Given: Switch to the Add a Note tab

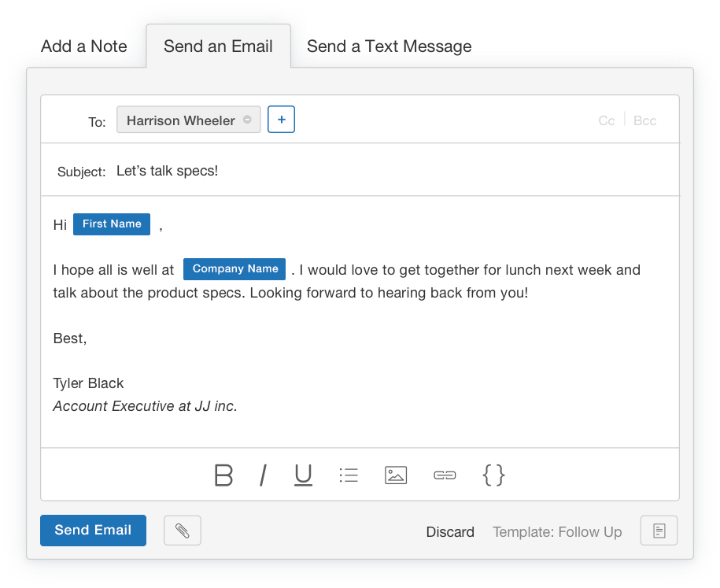Looking at the screenshot, I should [83, 46].
